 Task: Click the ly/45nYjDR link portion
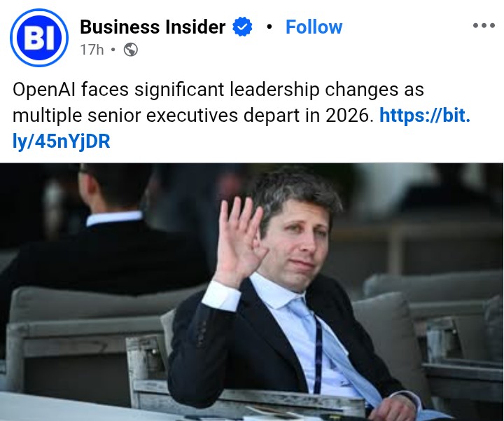tap(61, 142)
